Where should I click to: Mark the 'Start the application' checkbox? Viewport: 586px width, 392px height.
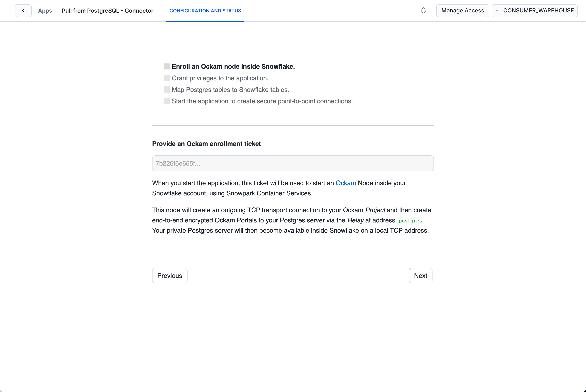coord(167,101)
